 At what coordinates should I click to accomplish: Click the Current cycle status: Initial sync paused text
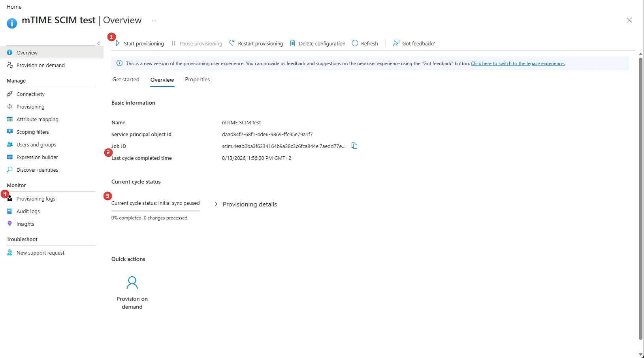(x=156, y=203)
